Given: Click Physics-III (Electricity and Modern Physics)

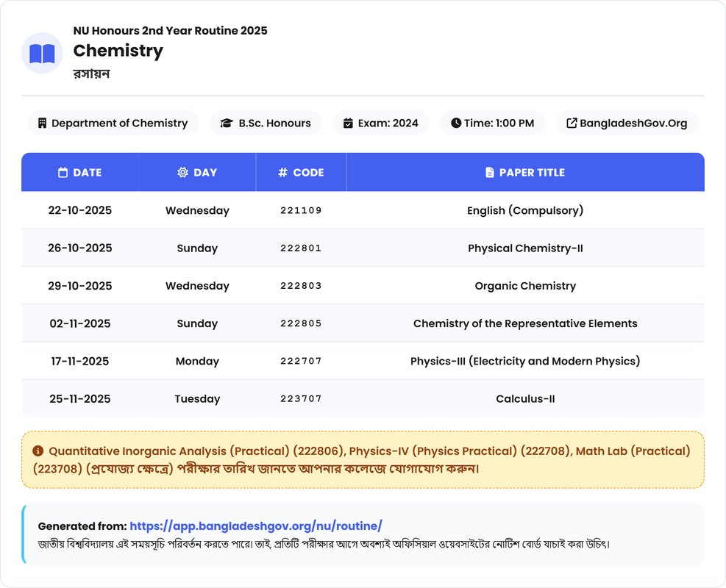Looking at the screenshot, I should pos(525,362).
